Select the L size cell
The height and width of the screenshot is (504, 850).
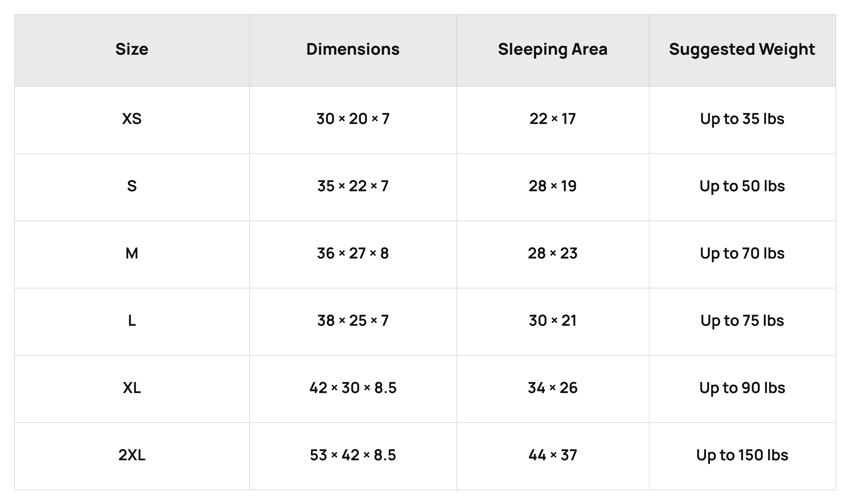pos(132,321)
